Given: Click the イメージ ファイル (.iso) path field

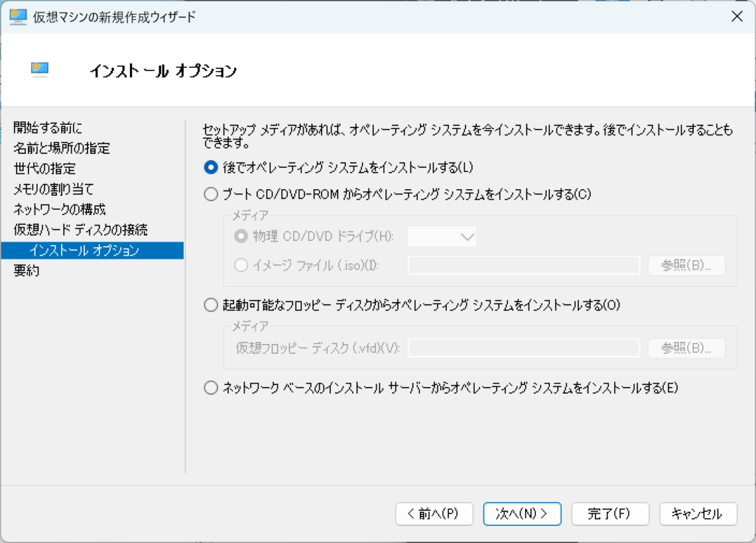Looking at the screenshot, I should [523, 265].
